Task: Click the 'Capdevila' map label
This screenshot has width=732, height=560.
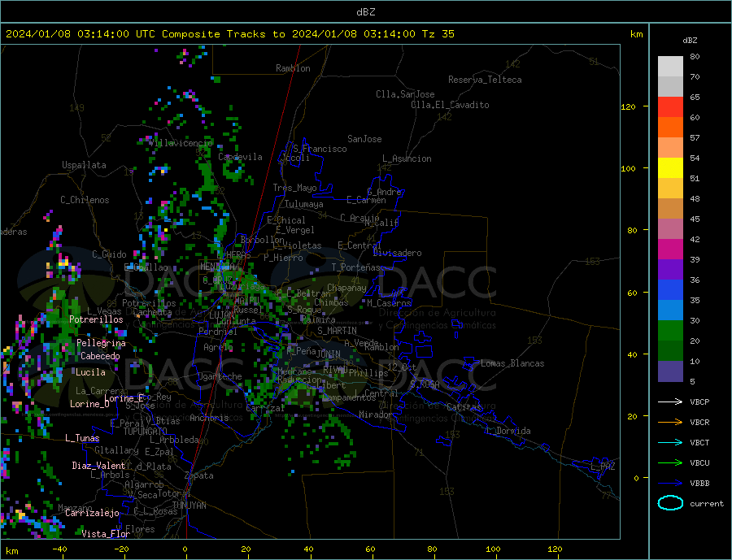Action: [x=240, y=157]
